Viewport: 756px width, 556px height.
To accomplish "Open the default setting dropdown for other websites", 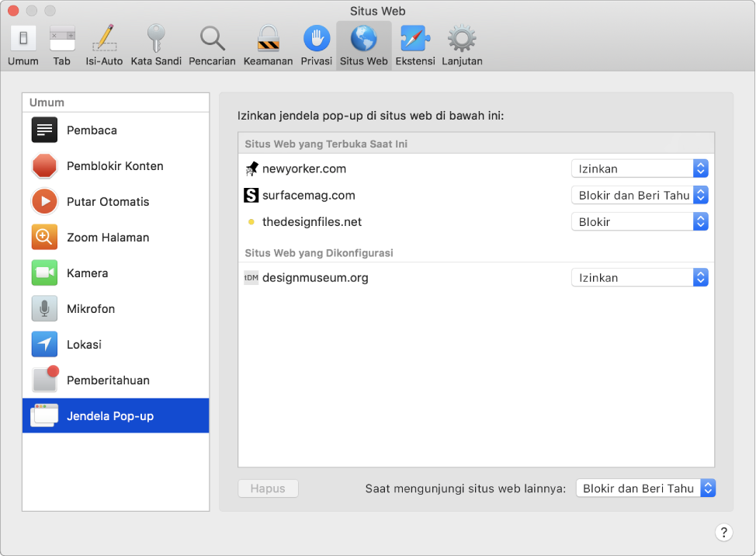I will tap(646, 488).
